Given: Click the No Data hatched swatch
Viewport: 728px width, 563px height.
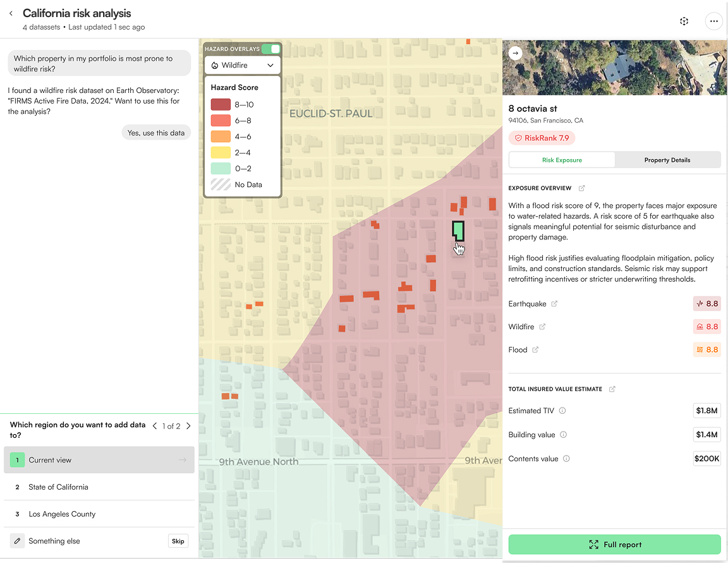Looking at the screenshot, I should coord(221,185).
